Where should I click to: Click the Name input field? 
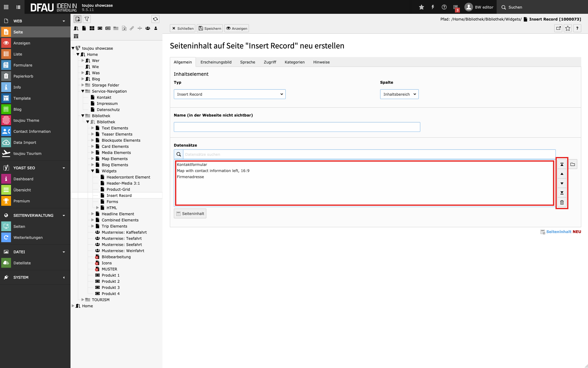[297, 127]
